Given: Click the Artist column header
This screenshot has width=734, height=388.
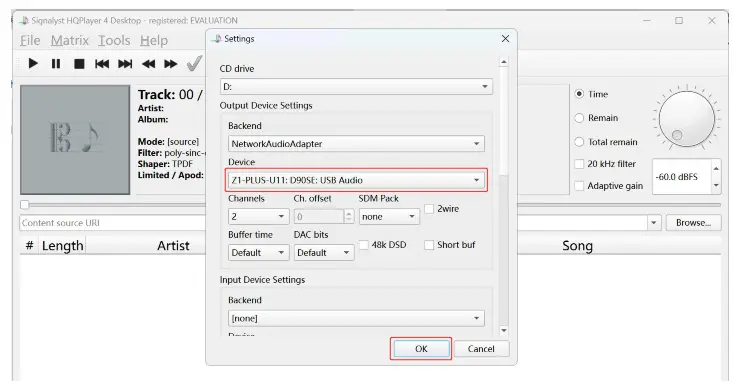Looking at the screenshot, I should (x=173, y=246).
